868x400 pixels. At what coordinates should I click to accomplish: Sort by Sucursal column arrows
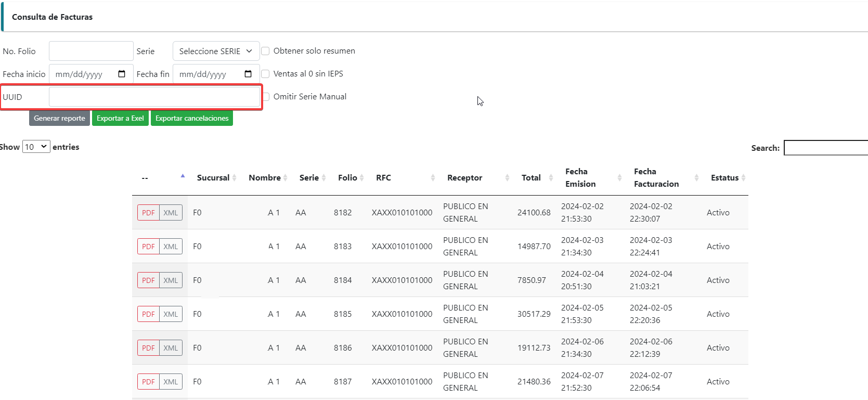tap(234, 178)
